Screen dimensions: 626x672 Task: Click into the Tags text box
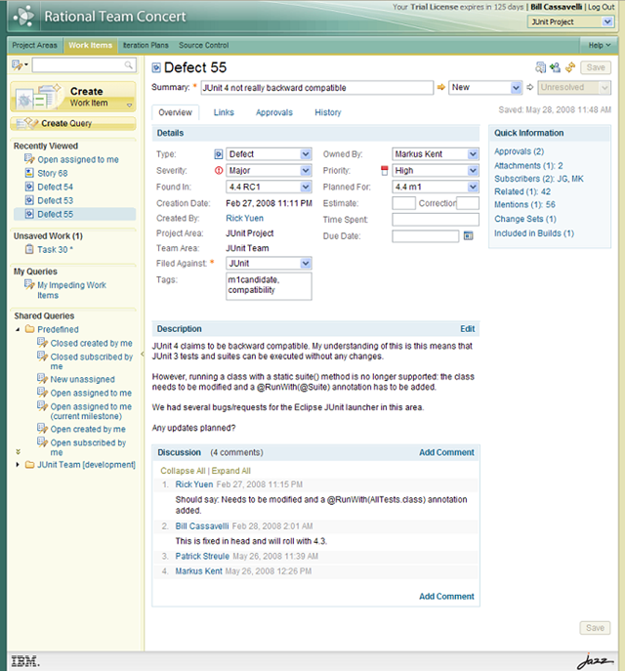coord(269,286)
